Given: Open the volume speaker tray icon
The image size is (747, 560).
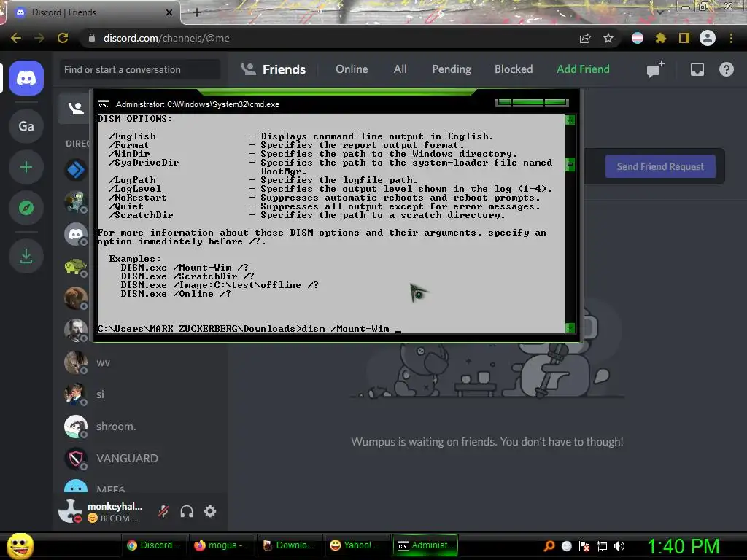Looking at the screenshot, I should tap(619, 546).
